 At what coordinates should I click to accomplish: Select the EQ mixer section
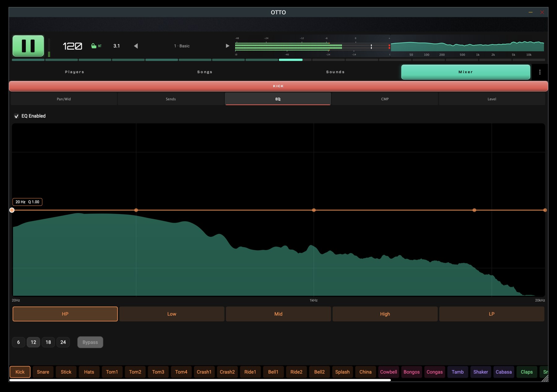(x=278, y=99)
